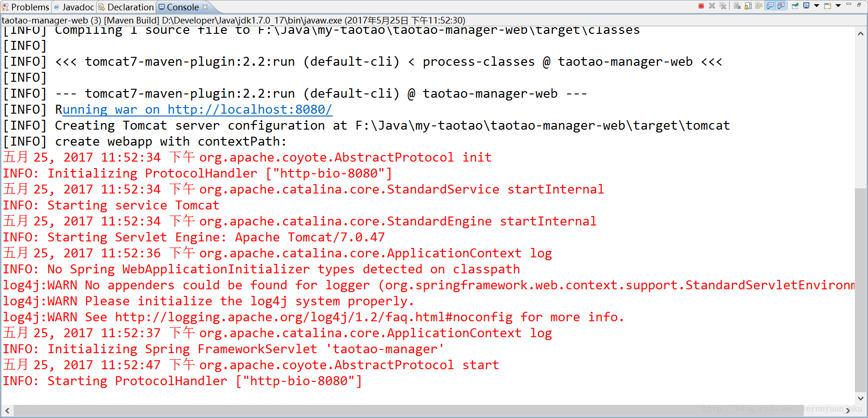Image resolution: width=868 pixels, height=418 pixels.
Task: Switch to the Declaration tab
Action: (126, 7)
